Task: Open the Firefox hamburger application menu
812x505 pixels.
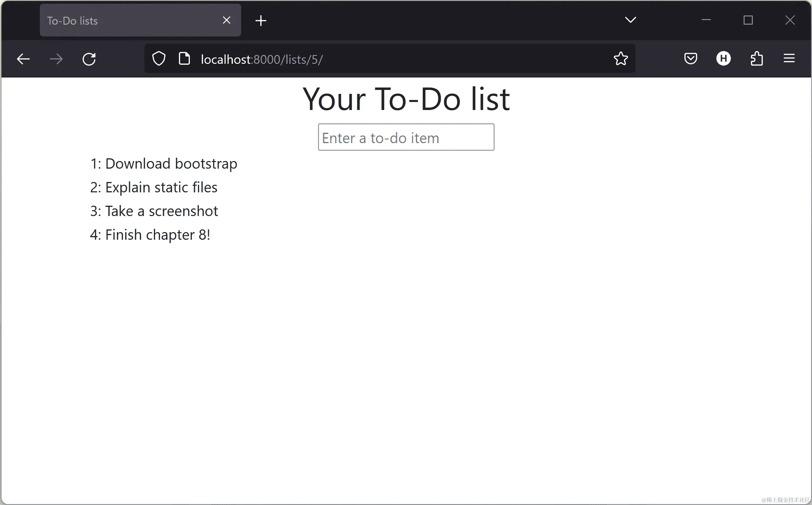Action: coord(789,59)
